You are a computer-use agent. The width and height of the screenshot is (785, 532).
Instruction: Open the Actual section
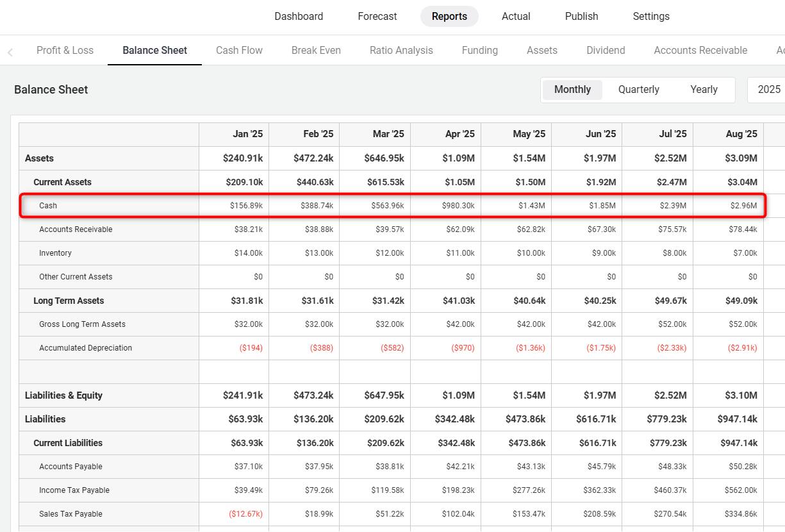click(x=516, y=17)
